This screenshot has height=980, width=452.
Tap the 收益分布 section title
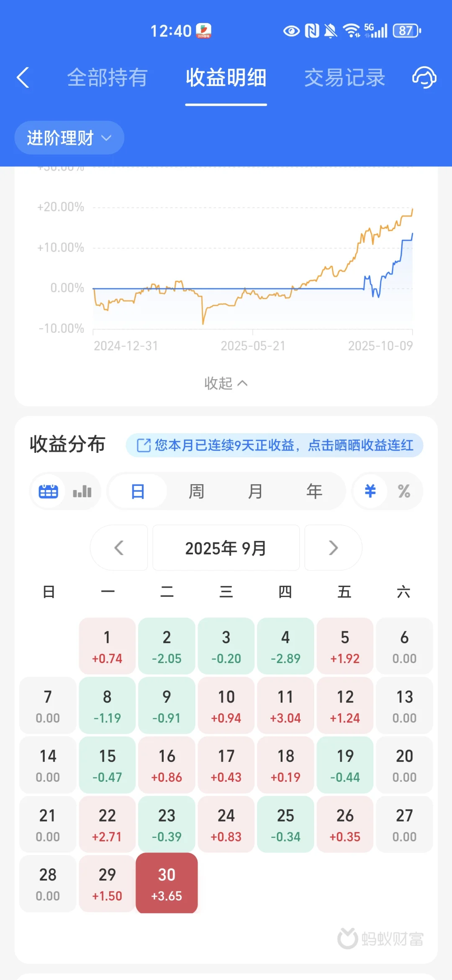pyautogui.click(x=67, y=444)
